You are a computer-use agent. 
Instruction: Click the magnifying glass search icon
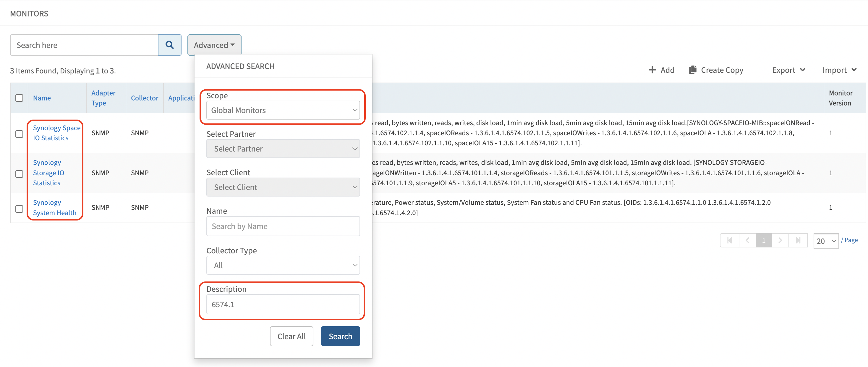point(169,45)
